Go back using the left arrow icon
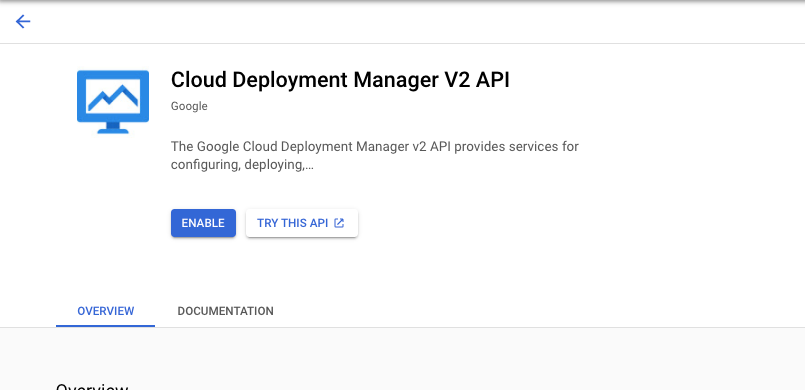The image size is (805, 390). (x=23, y=22)
